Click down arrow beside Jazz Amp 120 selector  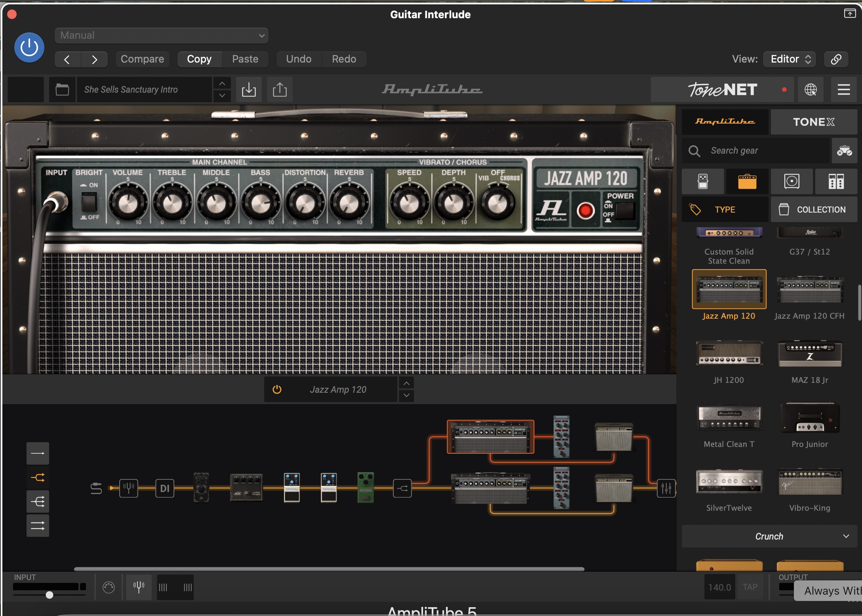[406, 395]
